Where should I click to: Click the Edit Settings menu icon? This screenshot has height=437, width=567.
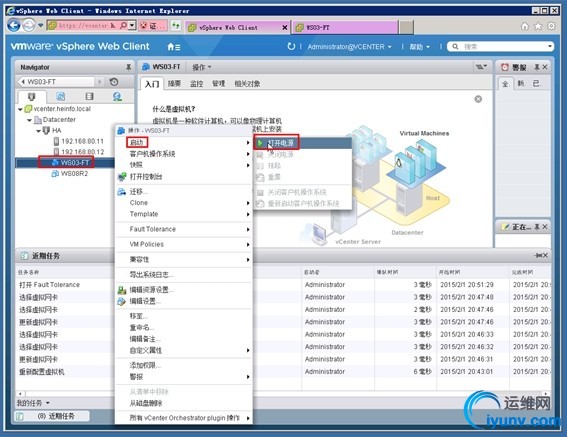coord(122,301)
